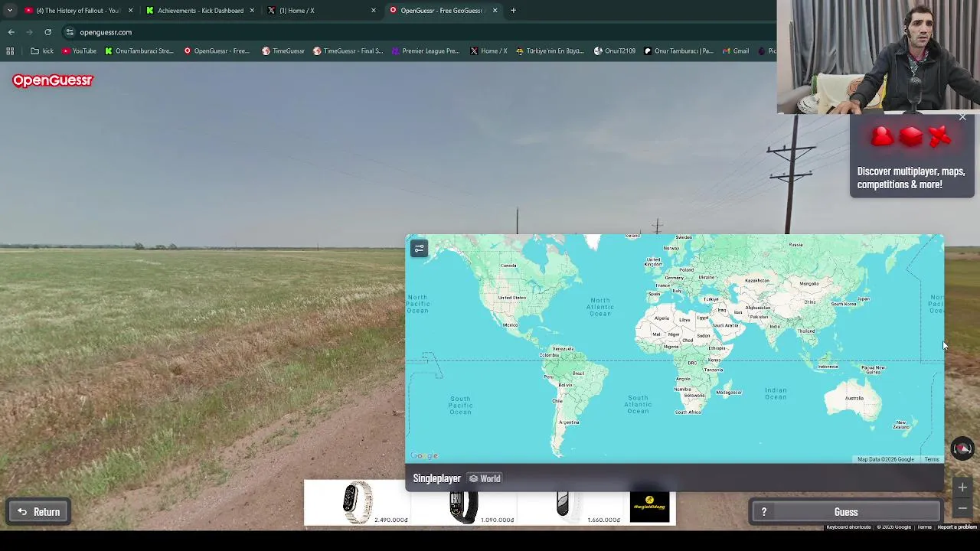This screenshot has height=551, width=980.
Task: Click the red shapes promo graphic
Action: pos(911,136)
